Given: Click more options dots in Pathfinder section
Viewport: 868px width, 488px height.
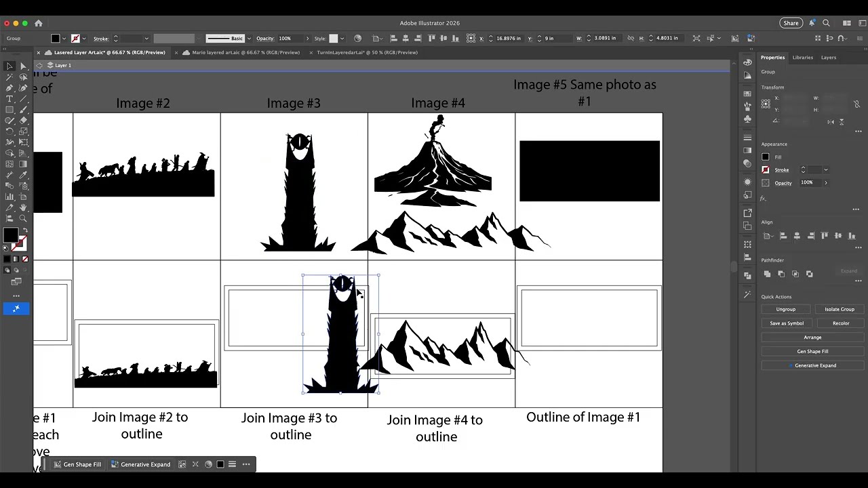Looking at the screenshot, I should tap(858, 281).
